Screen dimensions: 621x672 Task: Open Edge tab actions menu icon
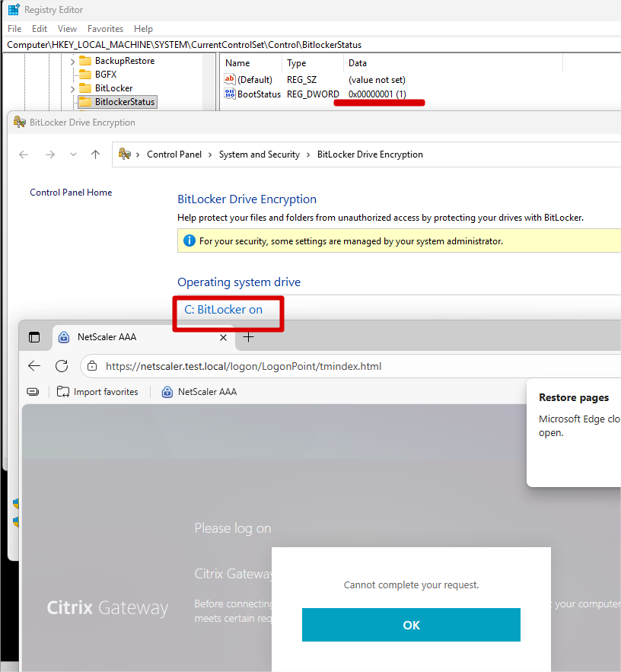pos(34,337)
